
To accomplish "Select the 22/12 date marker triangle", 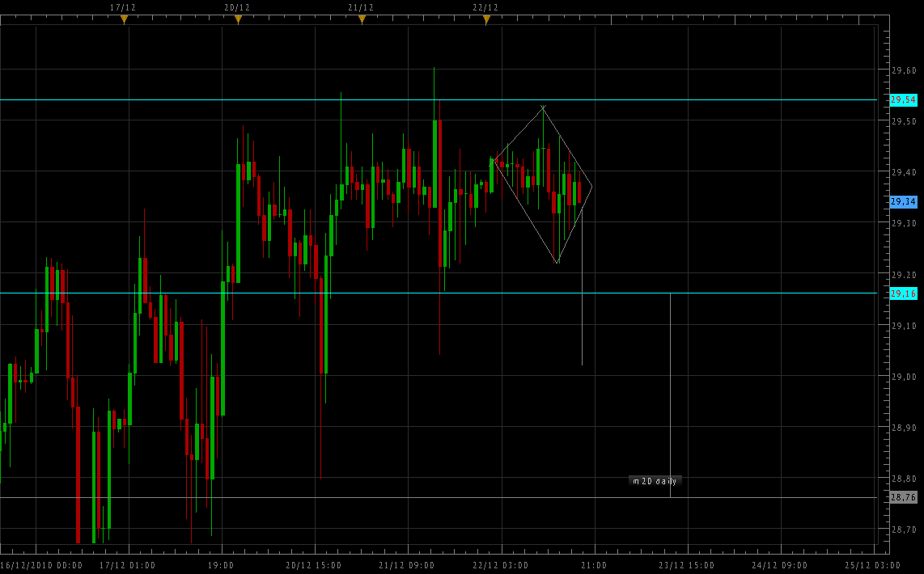I will coord(486,20).
